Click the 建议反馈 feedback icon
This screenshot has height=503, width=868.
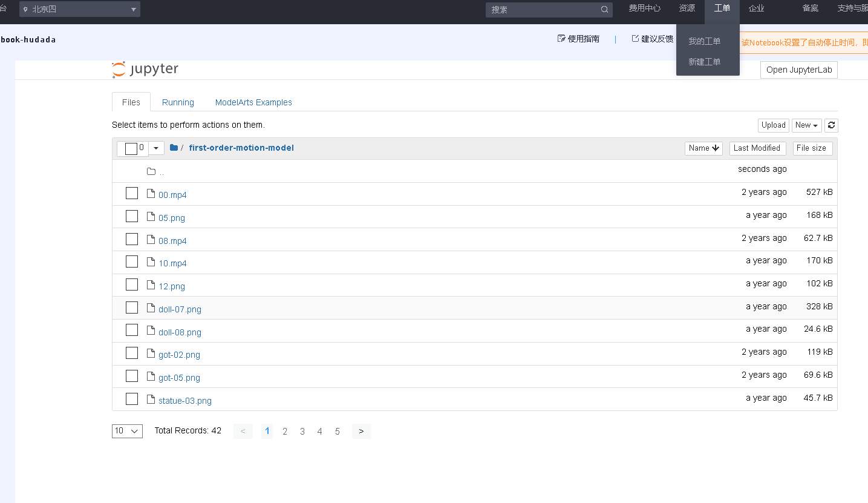click(635, 39)
